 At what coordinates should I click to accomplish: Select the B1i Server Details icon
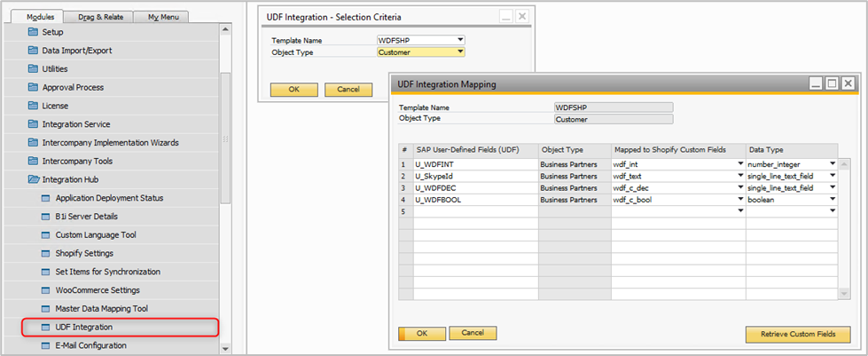pyautogui.click(x=47, y=217)
